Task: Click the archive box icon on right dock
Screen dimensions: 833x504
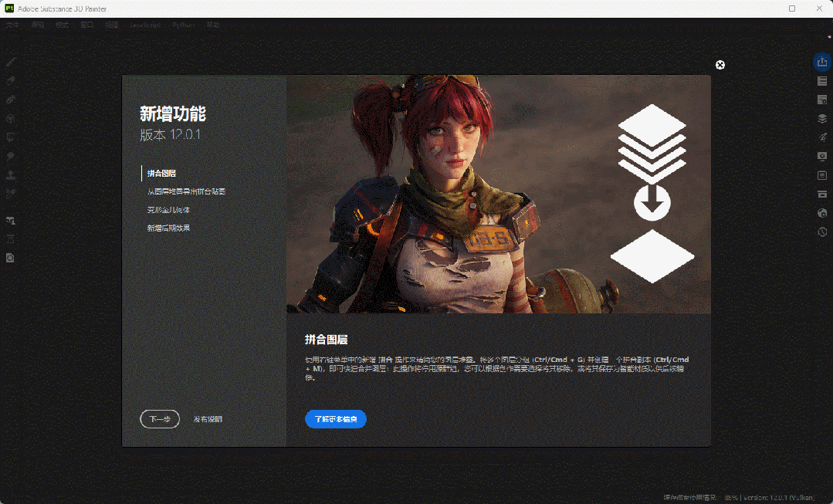Action: (822, 194)
